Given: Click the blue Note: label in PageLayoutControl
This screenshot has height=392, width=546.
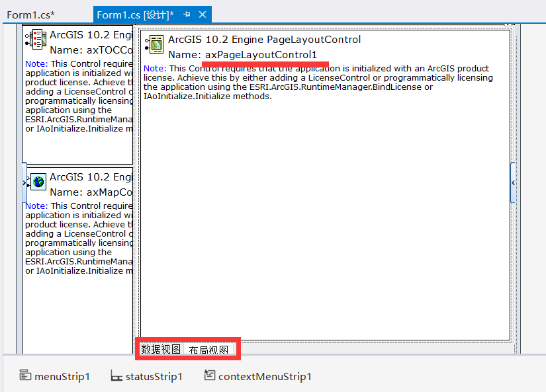Looking at the screenshot, I should tap(155, 69).
